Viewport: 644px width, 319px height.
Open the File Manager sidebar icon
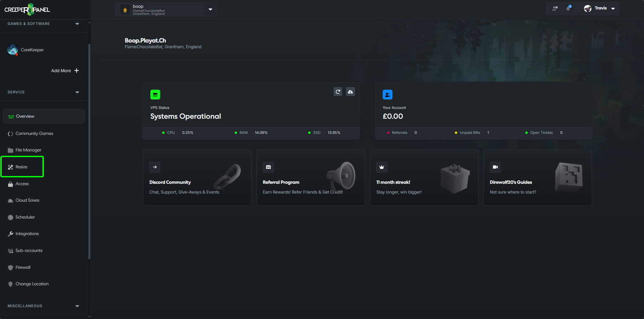10,150
